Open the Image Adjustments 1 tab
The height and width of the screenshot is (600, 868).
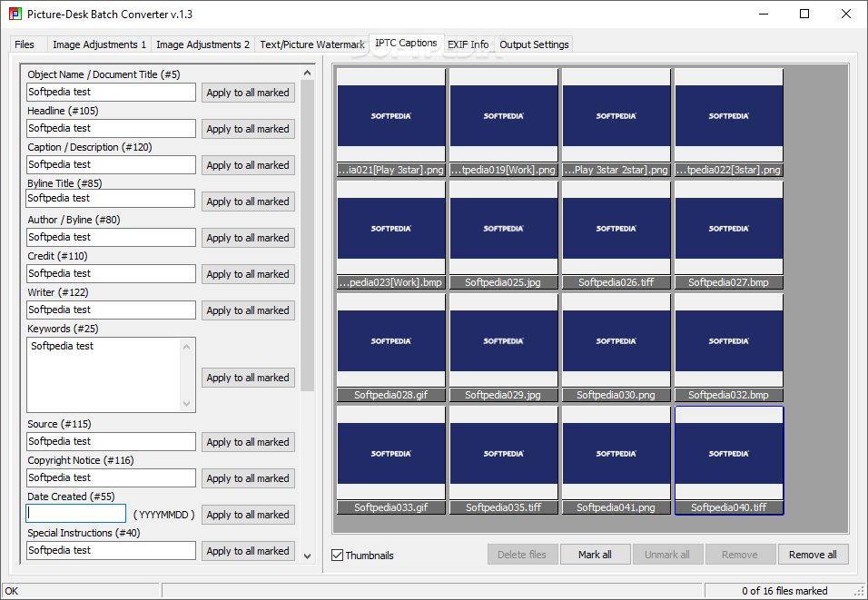click(99, 44)
